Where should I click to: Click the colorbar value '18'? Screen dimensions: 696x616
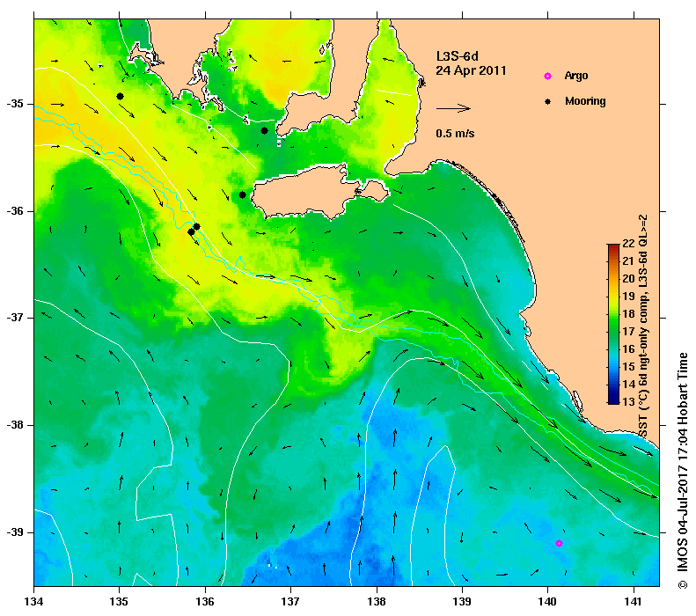[x=628, y=314]
